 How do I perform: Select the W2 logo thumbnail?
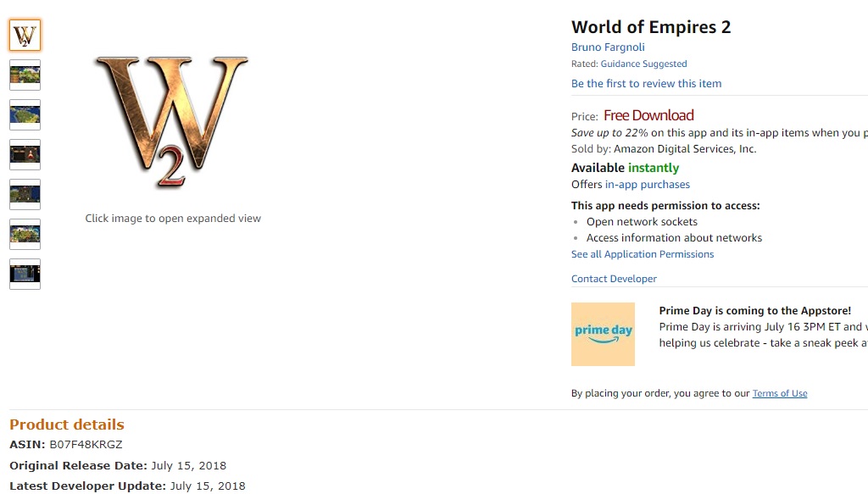25,36
